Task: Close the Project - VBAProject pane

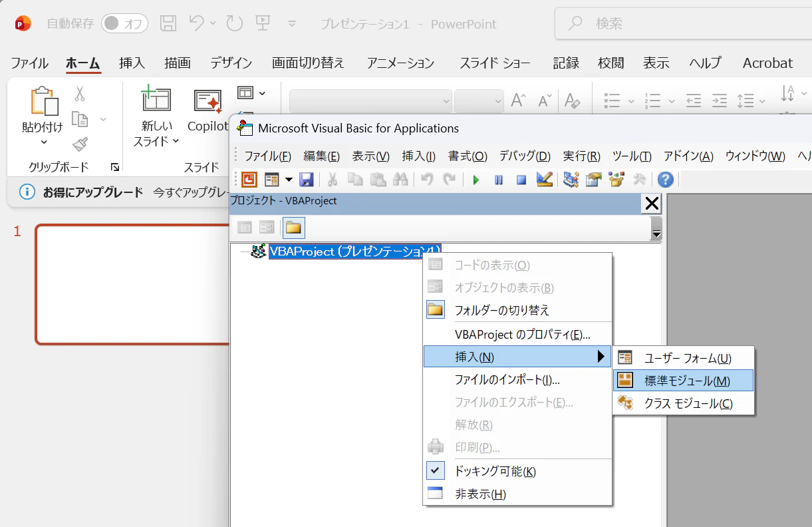Action: click(x=652, y=204)
